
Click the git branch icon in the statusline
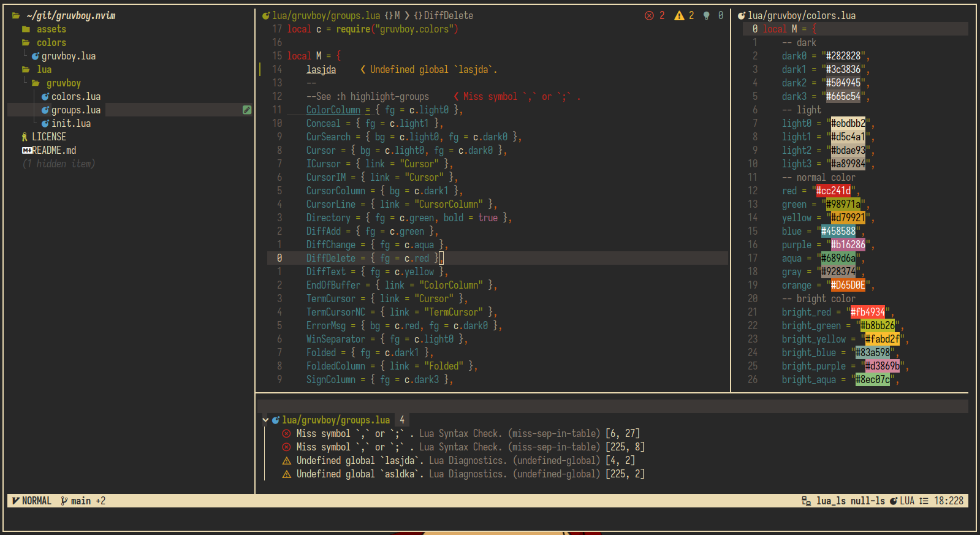click(x=64, y=501)
